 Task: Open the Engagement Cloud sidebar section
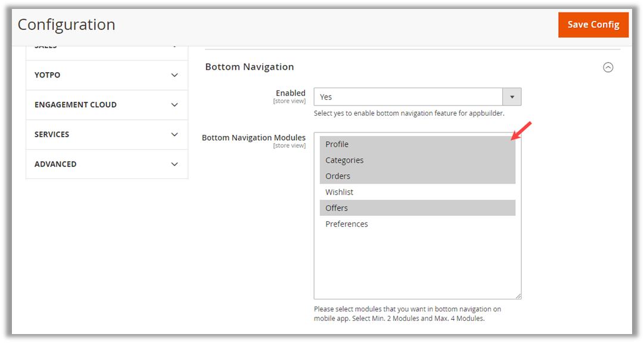point(76,105)
